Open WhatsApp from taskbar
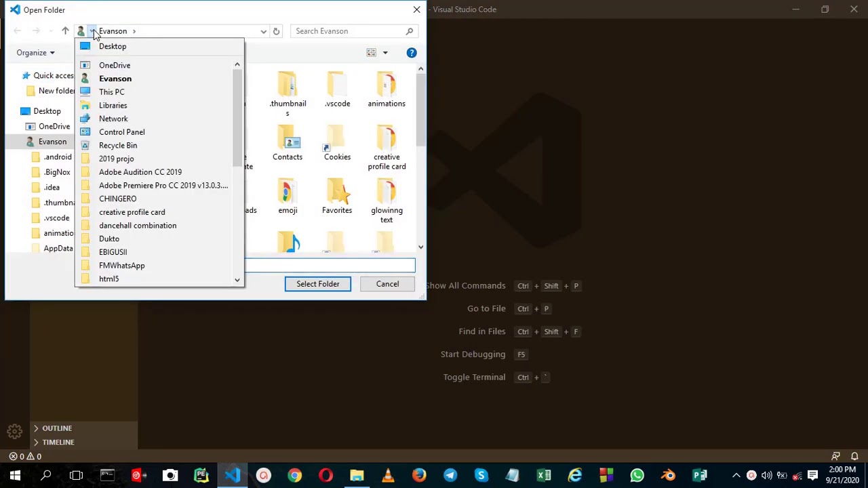The height and width of the screenshot is (488, 868). pos(637,476)
